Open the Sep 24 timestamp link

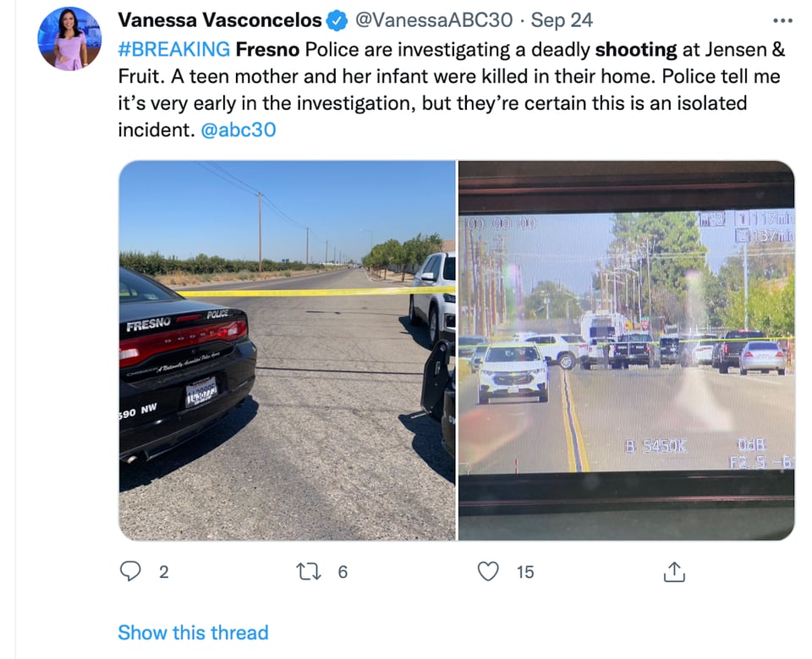[x=562, y=20]
